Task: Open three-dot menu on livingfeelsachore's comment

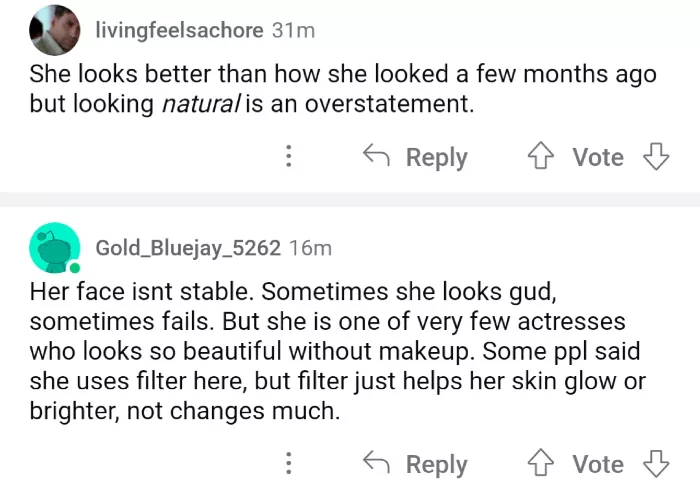Action: tap(289, 157)
